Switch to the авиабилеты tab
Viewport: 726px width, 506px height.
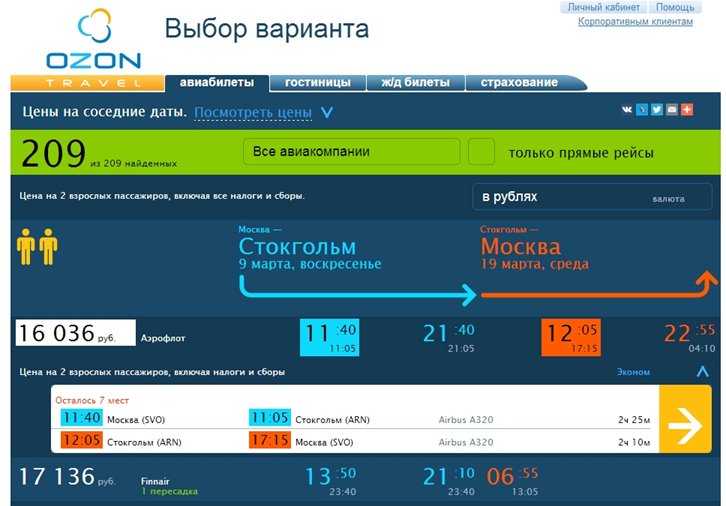217,83
